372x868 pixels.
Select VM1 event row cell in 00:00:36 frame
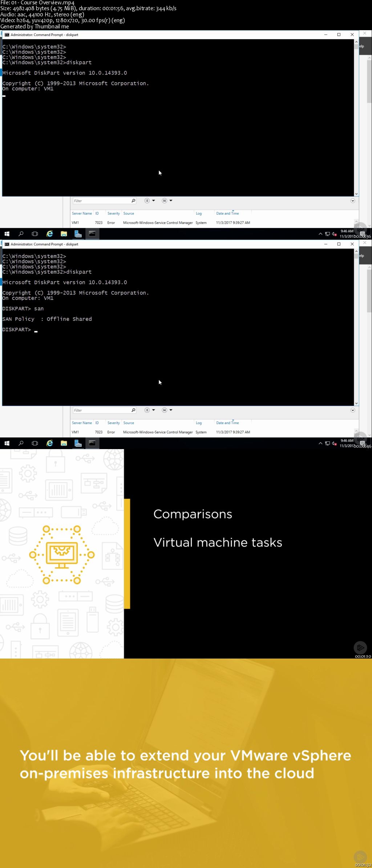coord(75,223)
